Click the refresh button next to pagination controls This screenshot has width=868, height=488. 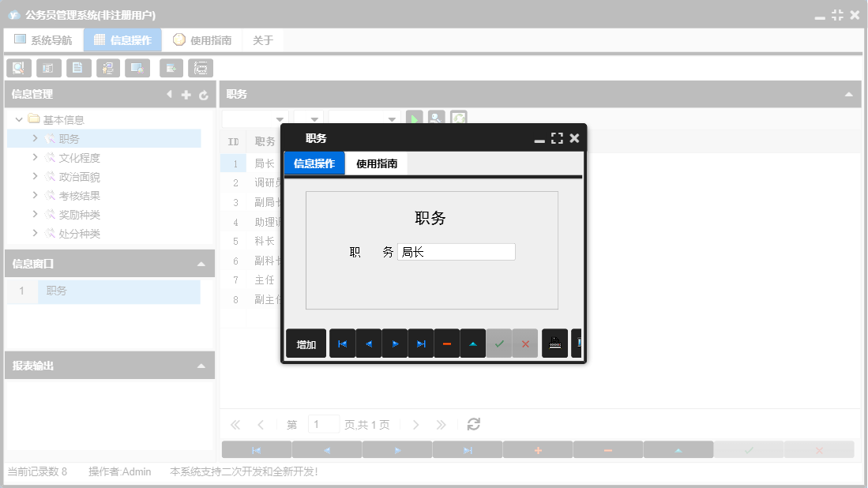tap(473, 424)
